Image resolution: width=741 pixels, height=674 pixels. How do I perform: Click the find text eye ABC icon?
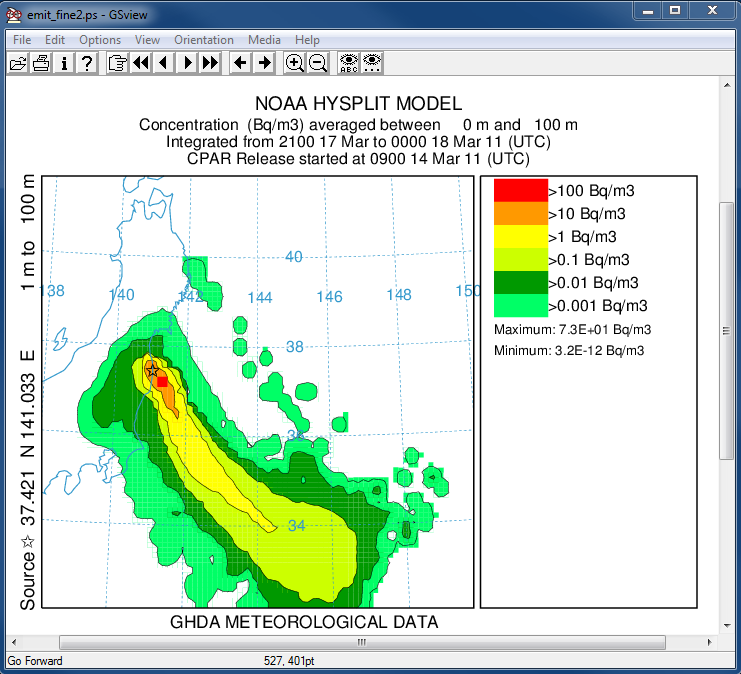pyautogui.click(x=349, y=63)
